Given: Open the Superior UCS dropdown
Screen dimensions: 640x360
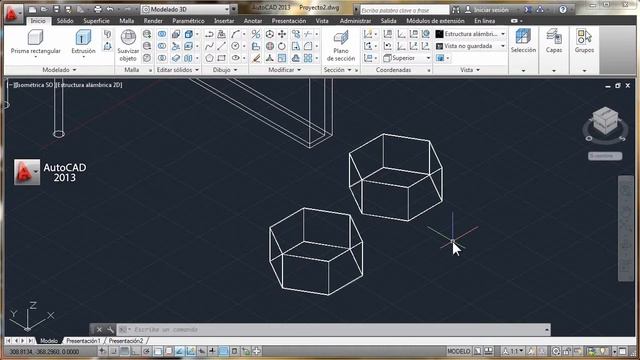Looking at the screenshot, I should click(x=407, y=58).
